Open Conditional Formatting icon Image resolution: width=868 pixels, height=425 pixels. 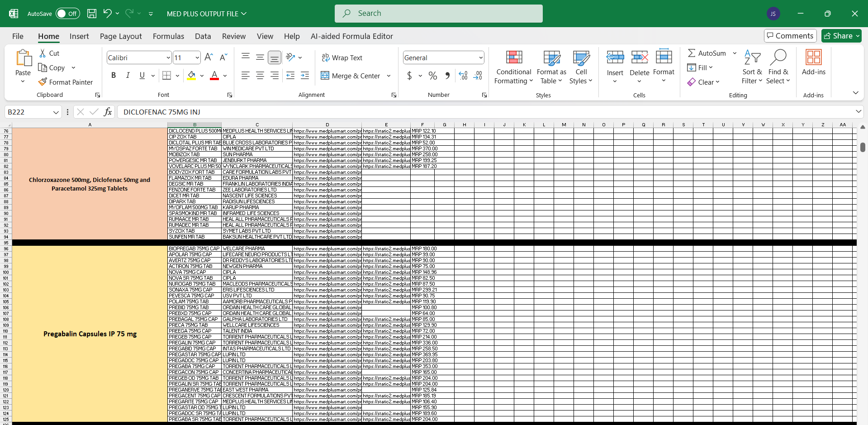point(514,57)
